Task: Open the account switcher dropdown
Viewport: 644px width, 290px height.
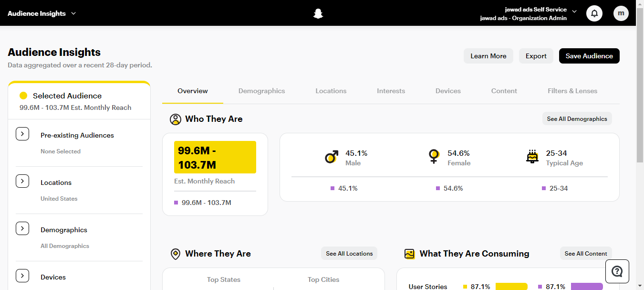Action: pos(574,11)
